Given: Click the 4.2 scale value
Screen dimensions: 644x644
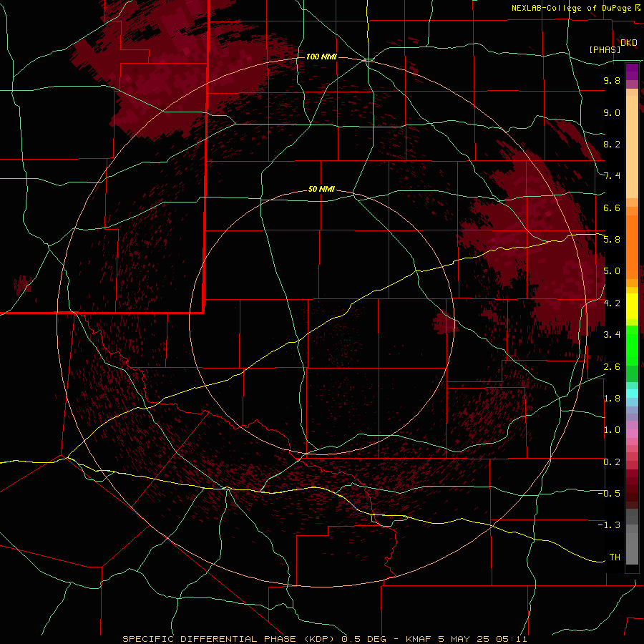Looking at the screenshot, I should click(612, 303).
